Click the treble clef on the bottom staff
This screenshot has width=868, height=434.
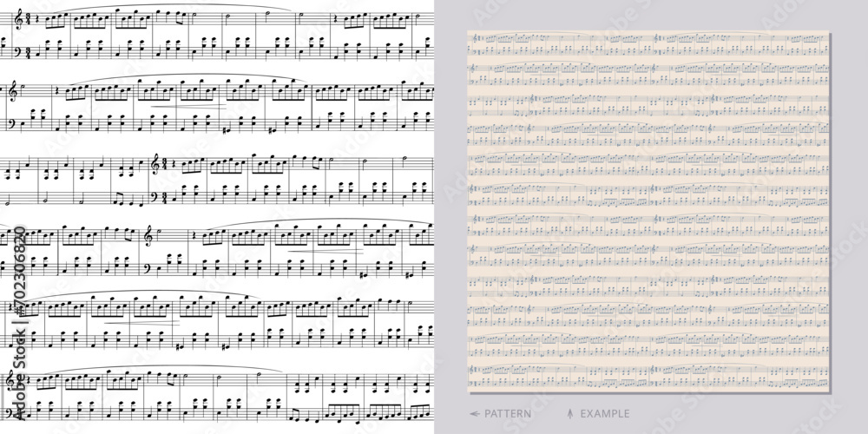pyautogui.click(x=10, y=381)
